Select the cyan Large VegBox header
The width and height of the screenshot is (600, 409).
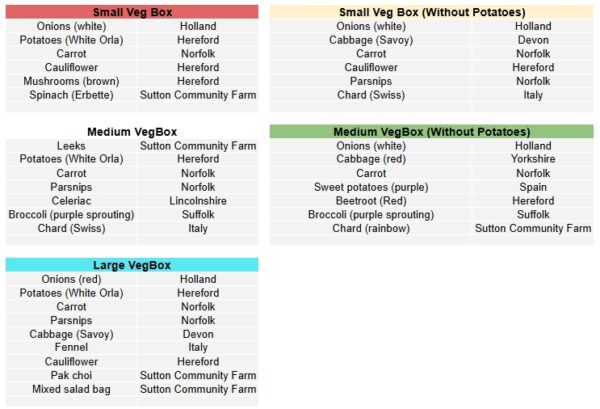(131, 265)
